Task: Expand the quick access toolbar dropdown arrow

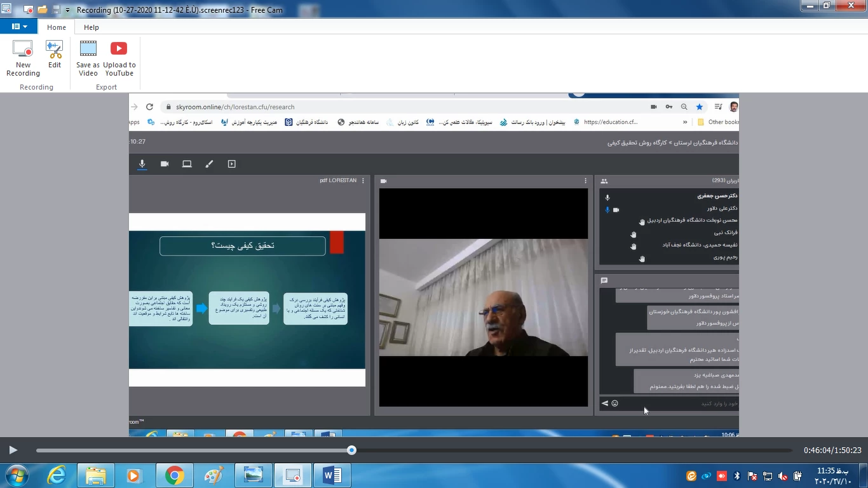Action: coord(67,10)
